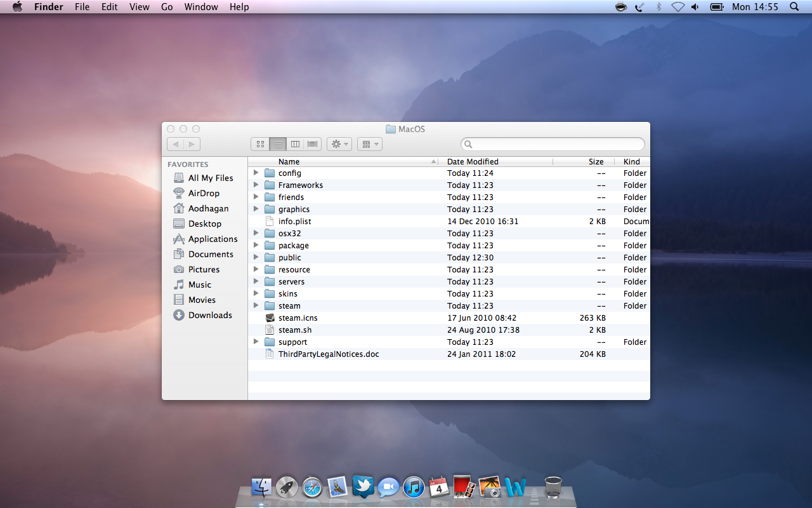The height and width of the screenshot is (508, 812).
Task: Open the View menu
Action: tap(140, 7)
